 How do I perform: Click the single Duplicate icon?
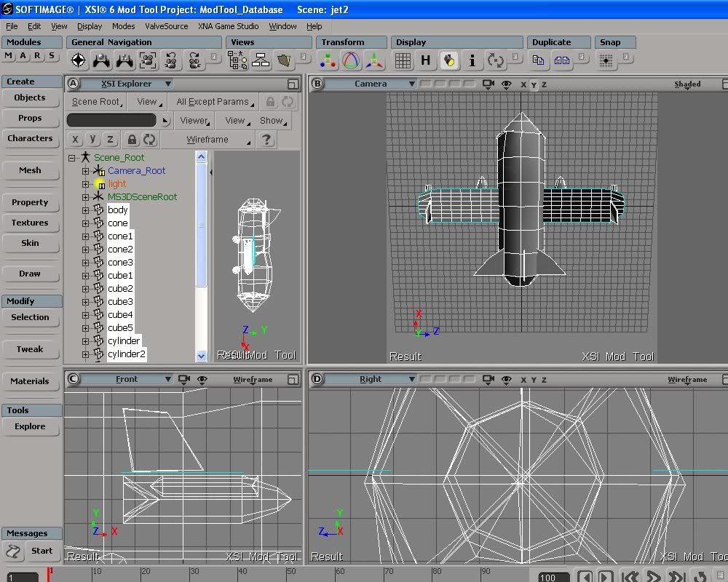pos(539,60)
